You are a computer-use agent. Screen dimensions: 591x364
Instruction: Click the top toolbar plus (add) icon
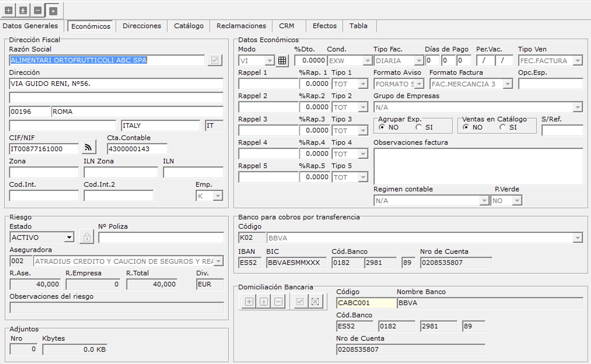point(9,11)
